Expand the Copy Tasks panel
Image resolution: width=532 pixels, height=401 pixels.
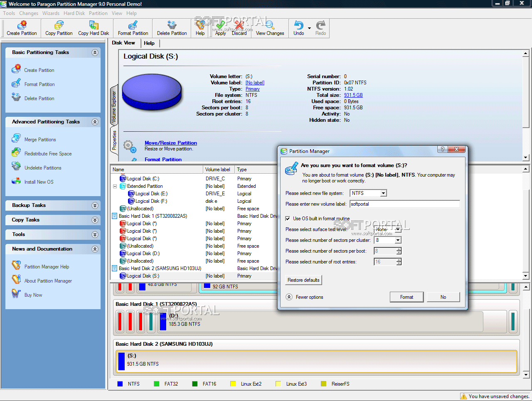[x=95, y=220]
